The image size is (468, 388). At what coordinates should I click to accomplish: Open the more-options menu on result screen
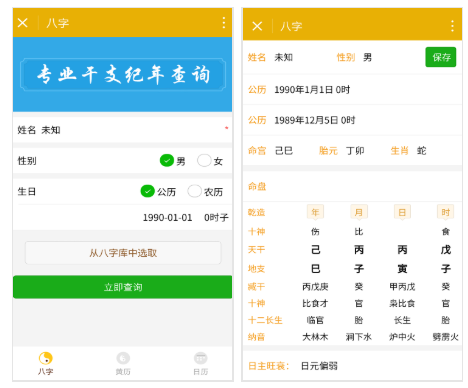point(452,26)
